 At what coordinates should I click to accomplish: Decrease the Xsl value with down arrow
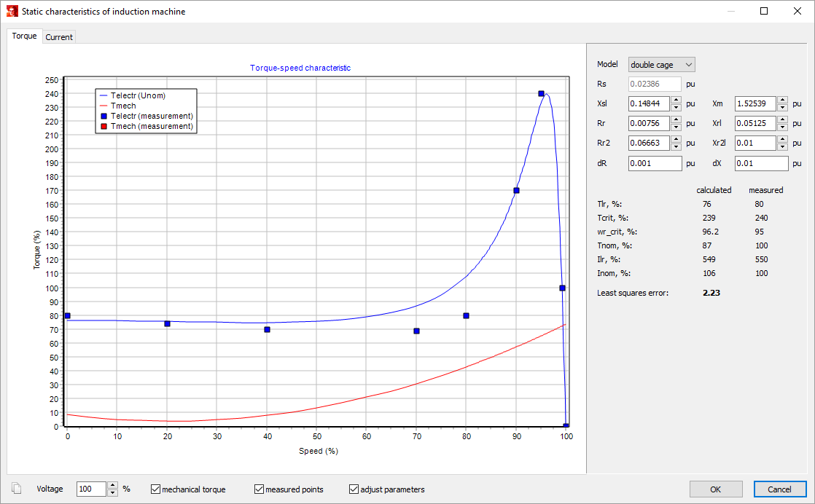coord(676,108)
